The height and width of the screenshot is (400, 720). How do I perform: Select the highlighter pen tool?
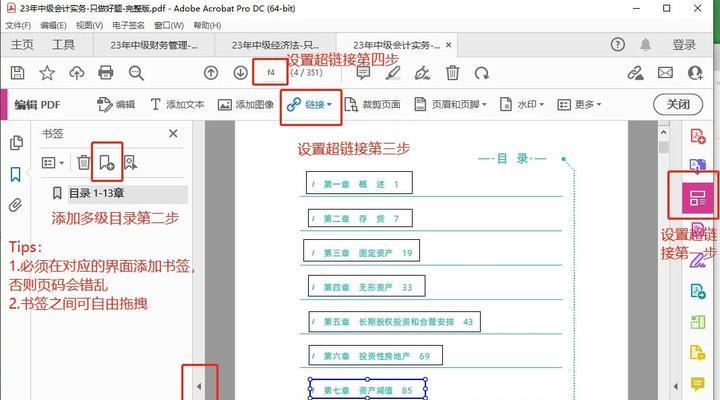[393, 73]
